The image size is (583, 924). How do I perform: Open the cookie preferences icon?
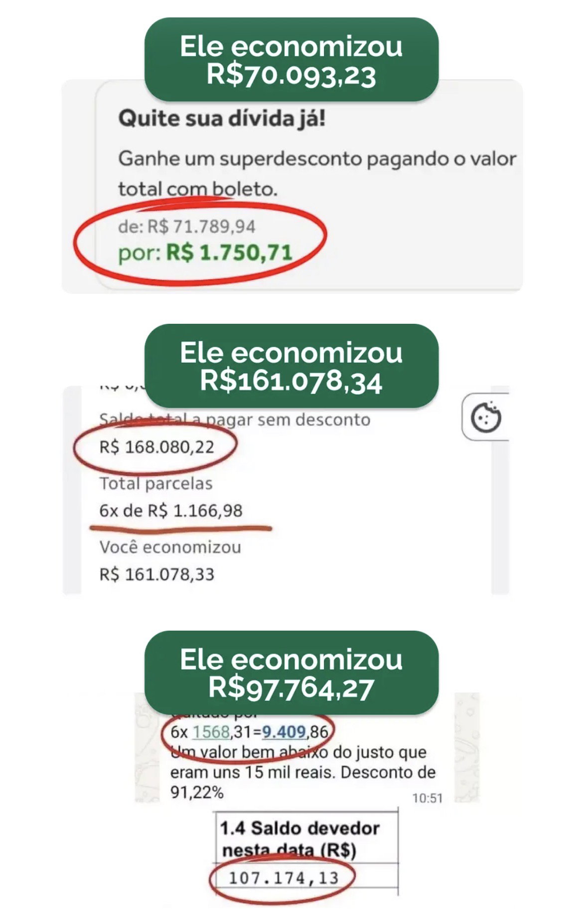point(486,417)
